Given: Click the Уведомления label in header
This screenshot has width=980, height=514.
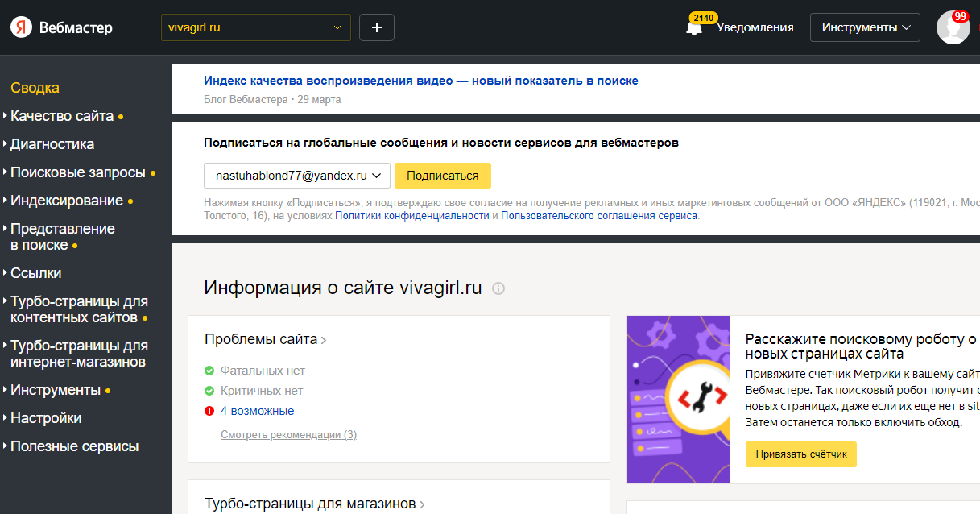Looking at the screenshot, I should [x=755, y=27].
